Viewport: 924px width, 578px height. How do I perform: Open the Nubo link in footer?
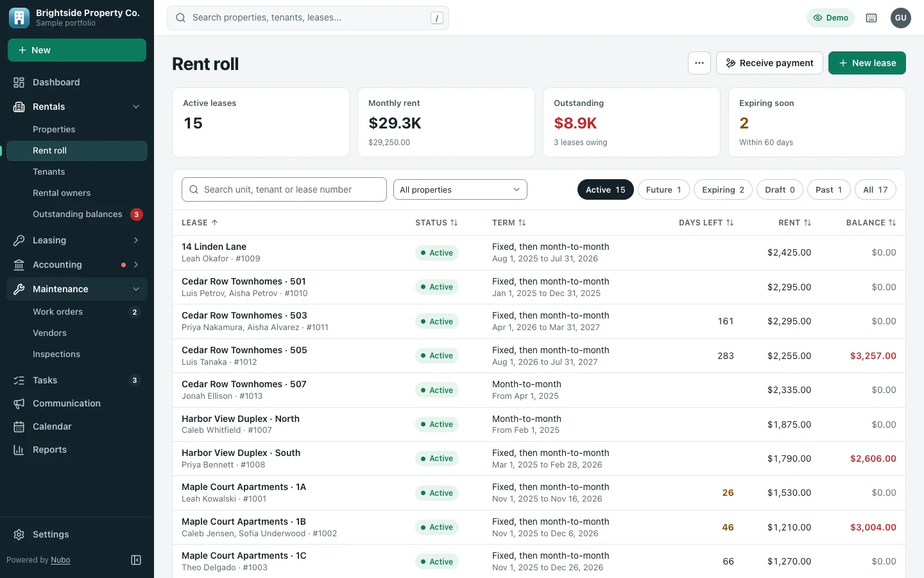coord(60,560)
